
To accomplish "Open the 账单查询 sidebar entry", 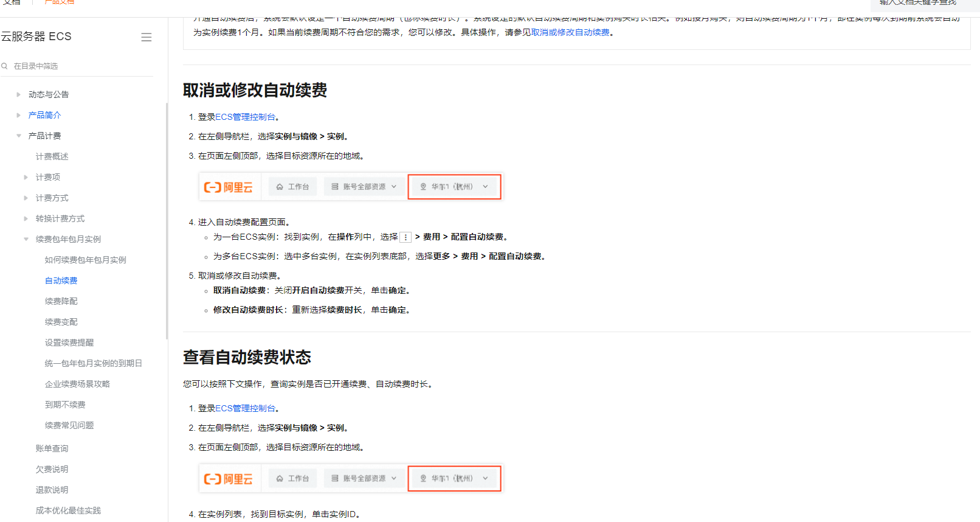I will point(52,448).
